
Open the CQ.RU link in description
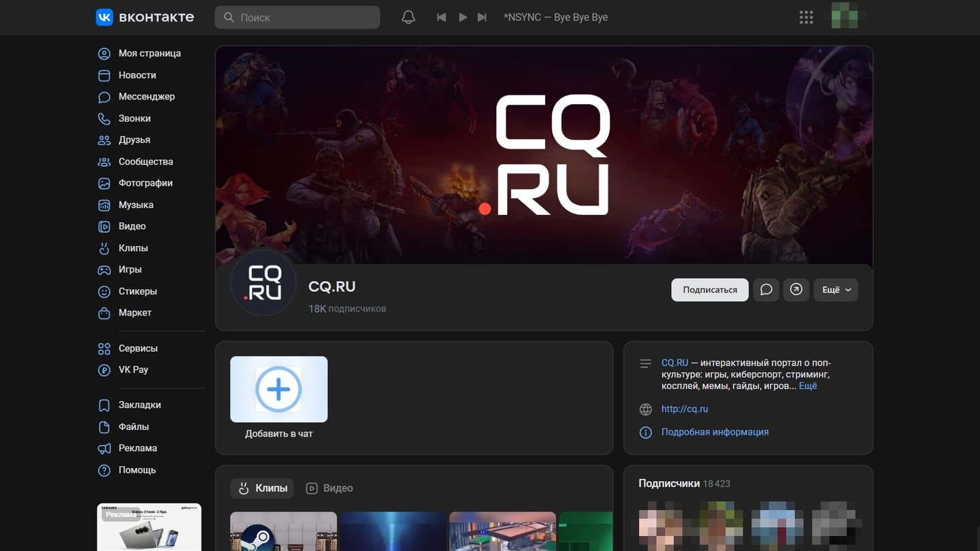[675, 363]
